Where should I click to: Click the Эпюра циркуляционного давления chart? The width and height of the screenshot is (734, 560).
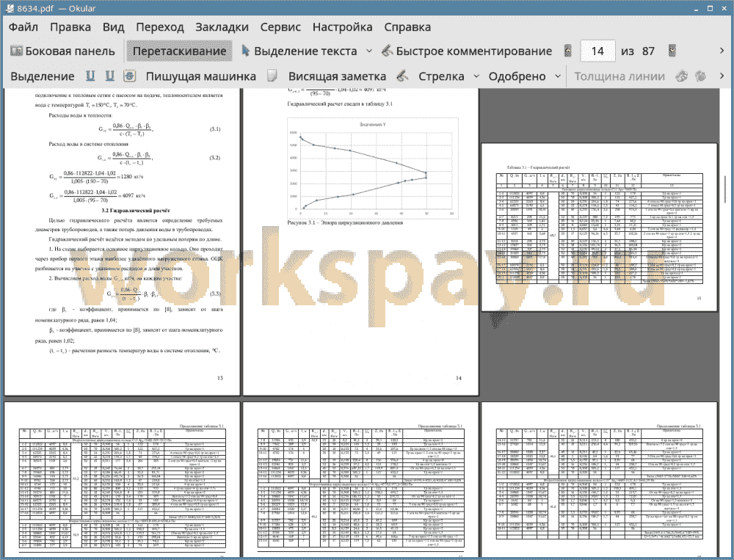tap(372, 169)
